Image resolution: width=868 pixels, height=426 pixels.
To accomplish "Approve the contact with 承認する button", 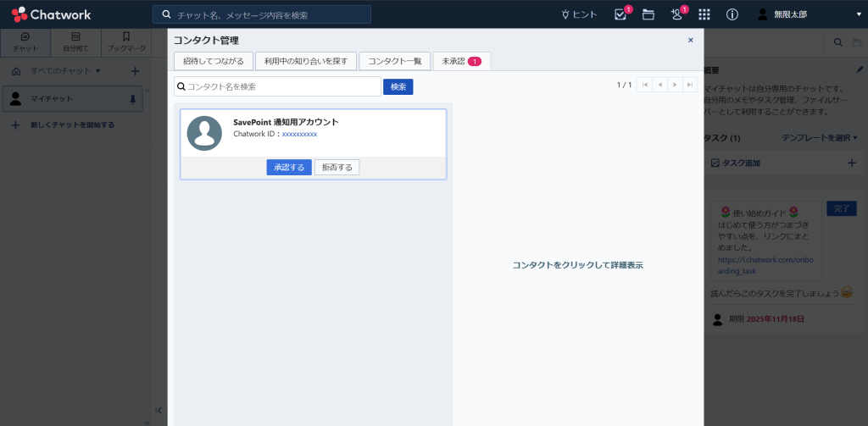I will tap(289, 168).
